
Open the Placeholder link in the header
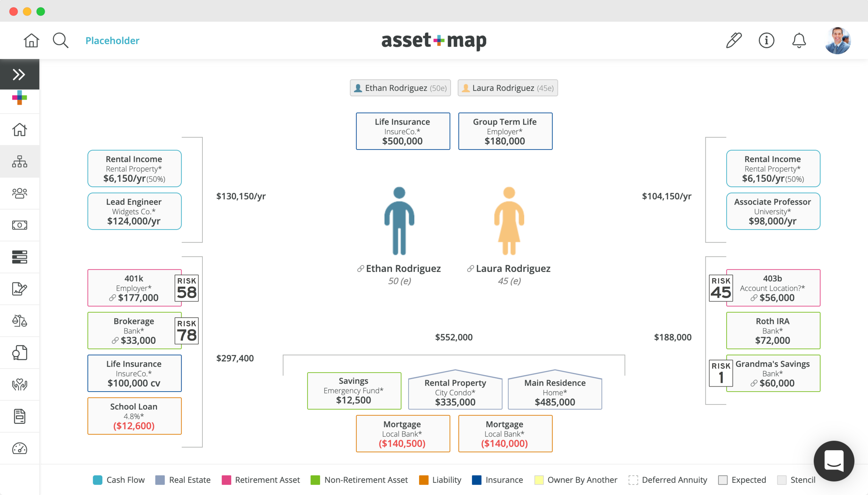coord(112,41)
